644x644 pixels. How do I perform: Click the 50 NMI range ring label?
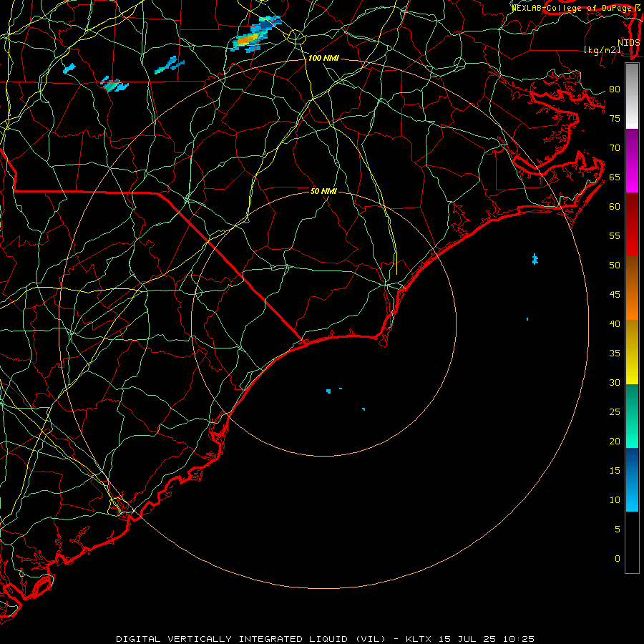click(x=323, y=191)
